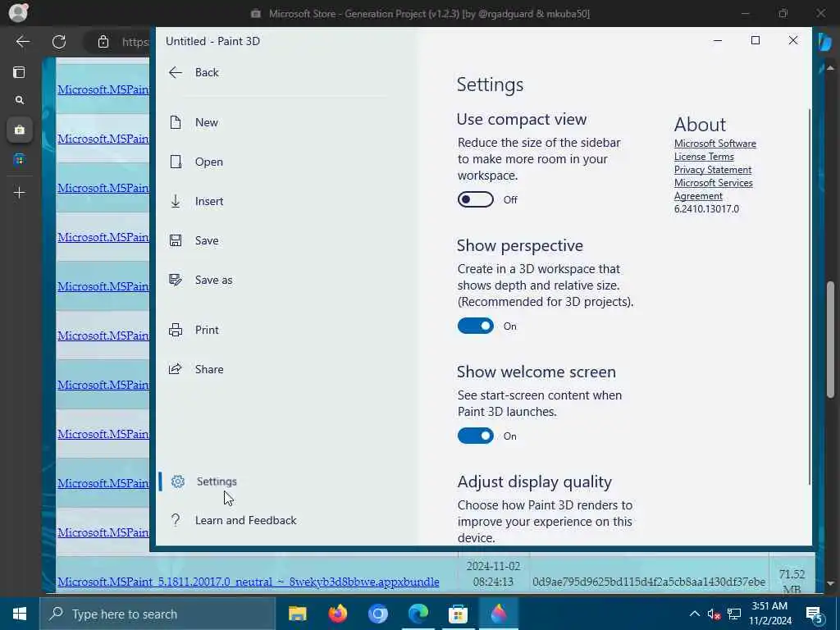The height and width of the screenshot is (630, 840).
Task: Open browser tab actions sidebar icon
Action: point(20,72)
